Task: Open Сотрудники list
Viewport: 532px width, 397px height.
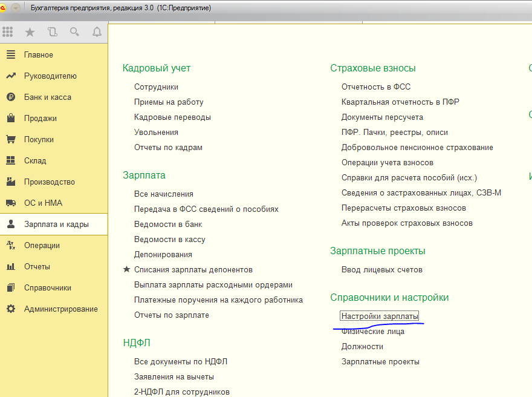Action: point(156,87)
